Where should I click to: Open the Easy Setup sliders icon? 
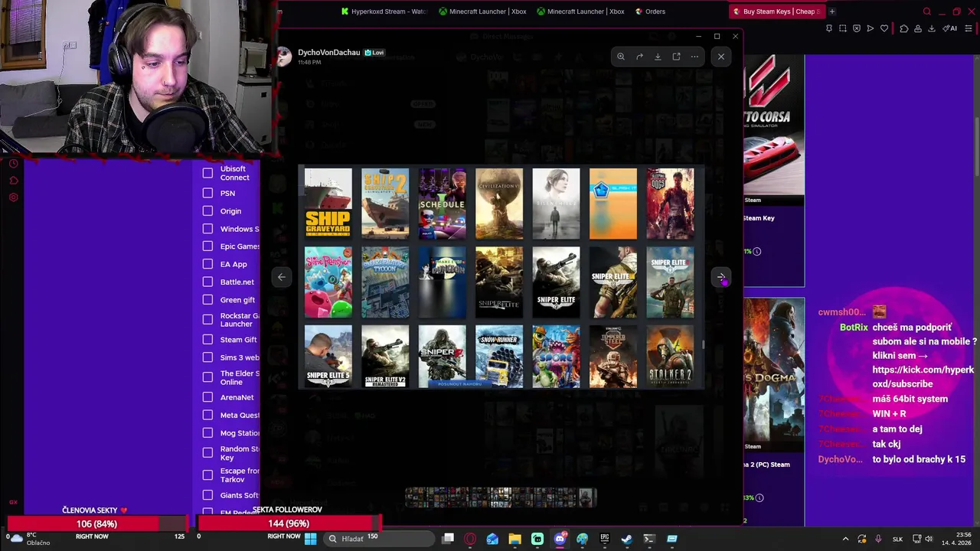(969, 28)
